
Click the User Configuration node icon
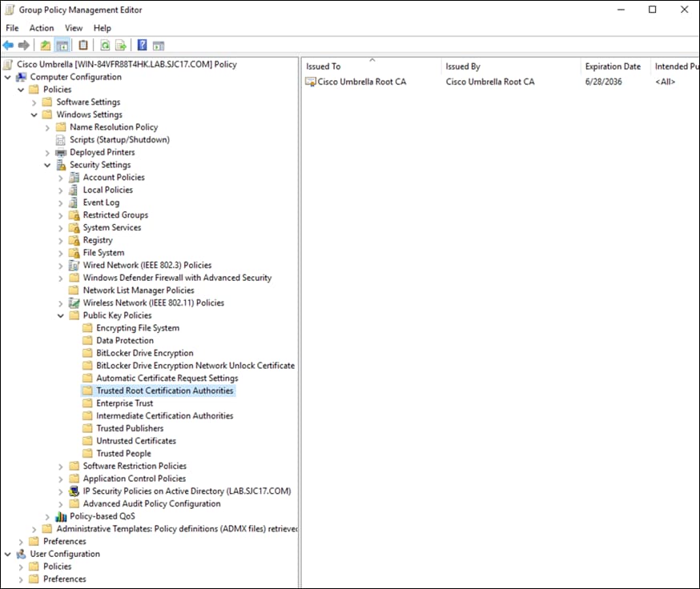point(21,555)
